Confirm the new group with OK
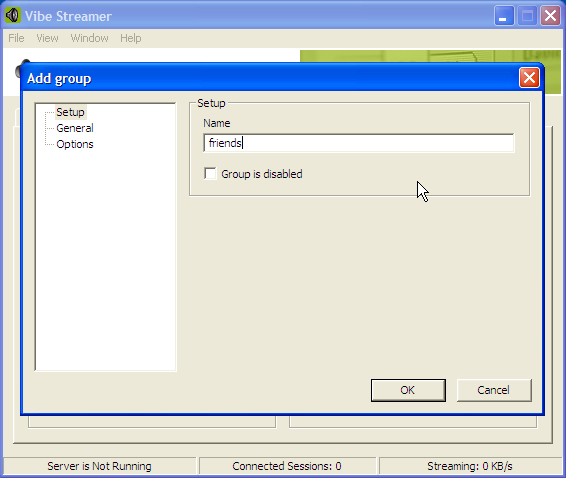Viewport: 566px width, 478px height. pyautogui.click(x=408, y=390)
